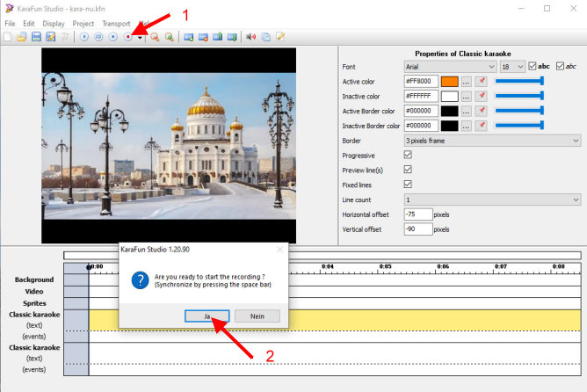Click the Open file folder icon
This screenshot has height=392, width=587.
(x=22, y=37)
